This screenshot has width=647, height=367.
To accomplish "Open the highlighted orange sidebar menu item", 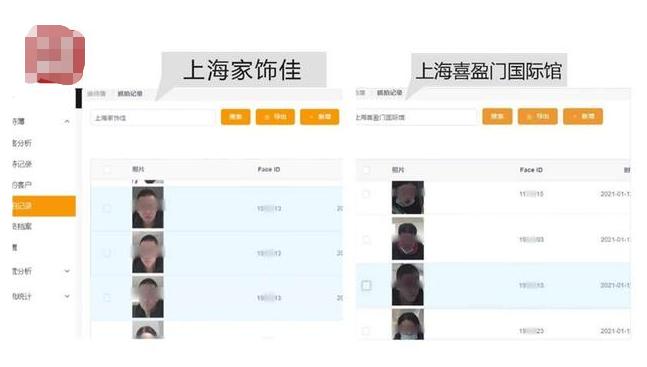I will 44,206.
